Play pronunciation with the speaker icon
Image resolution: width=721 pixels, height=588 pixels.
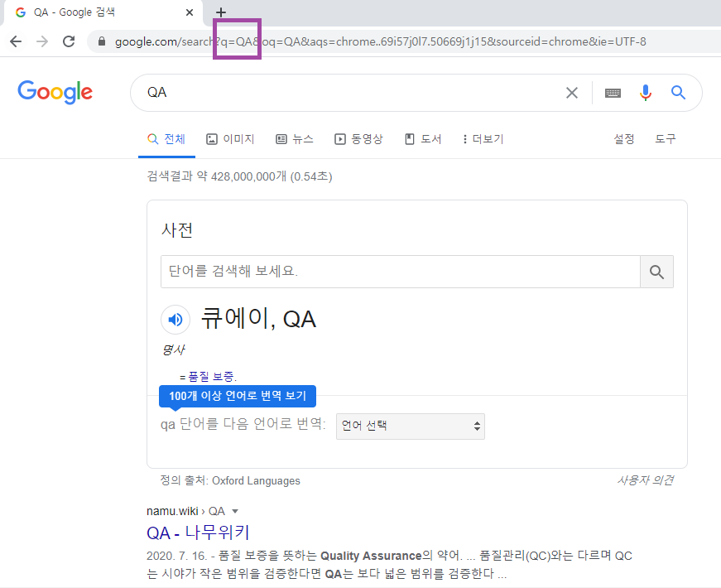pos(175,320)
